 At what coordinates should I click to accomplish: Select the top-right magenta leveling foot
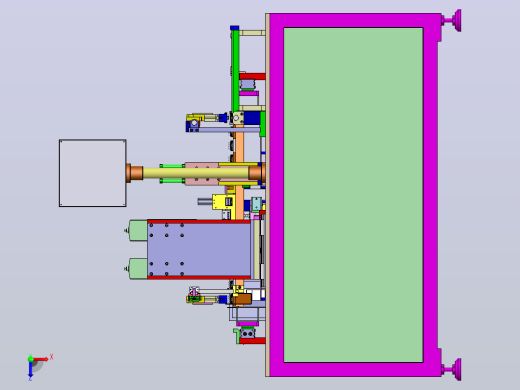(453, 21)
